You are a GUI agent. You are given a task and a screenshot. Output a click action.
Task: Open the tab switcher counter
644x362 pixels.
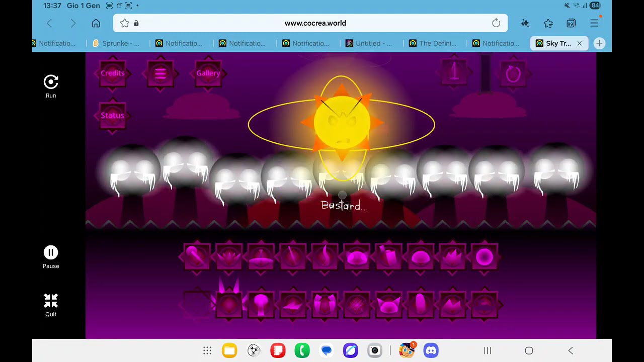[x=571, y=23]
